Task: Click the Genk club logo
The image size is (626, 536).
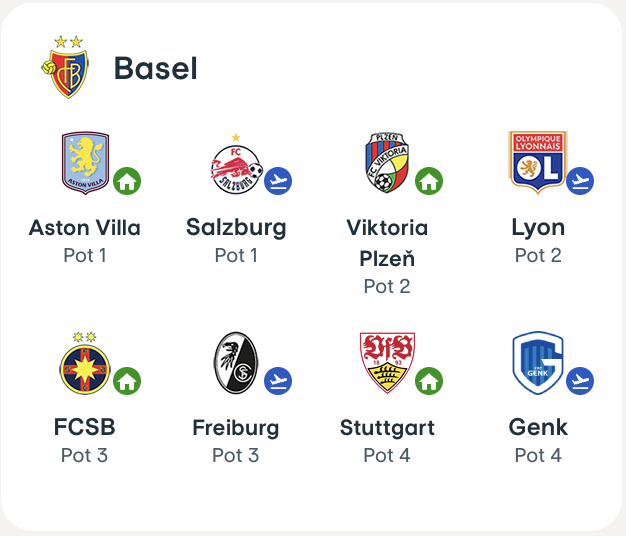Action: coord(537,363)
